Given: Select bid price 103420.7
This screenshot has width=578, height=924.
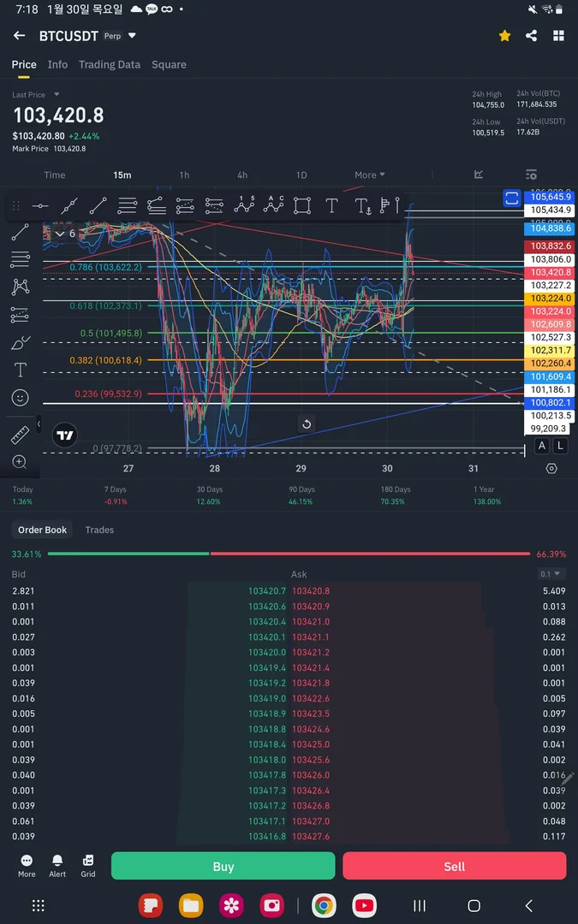Looking at the screenshot, I should tap(266, 591).
